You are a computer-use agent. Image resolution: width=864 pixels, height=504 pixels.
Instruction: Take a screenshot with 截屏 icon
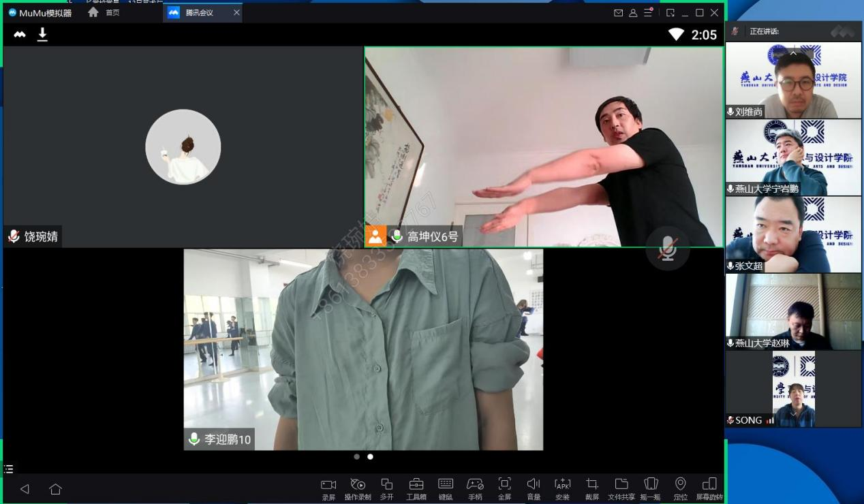click(592, 485)
